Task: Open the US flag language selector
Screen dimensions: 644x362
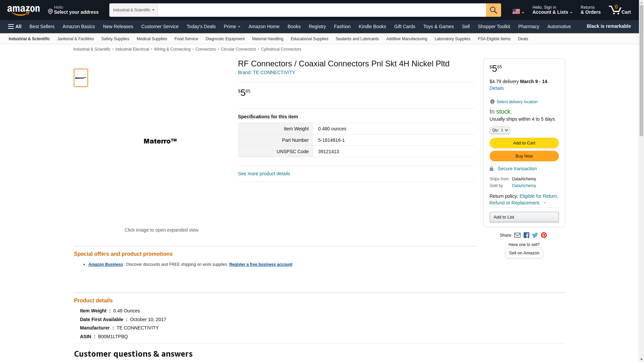Action: [x=518, y=11]
